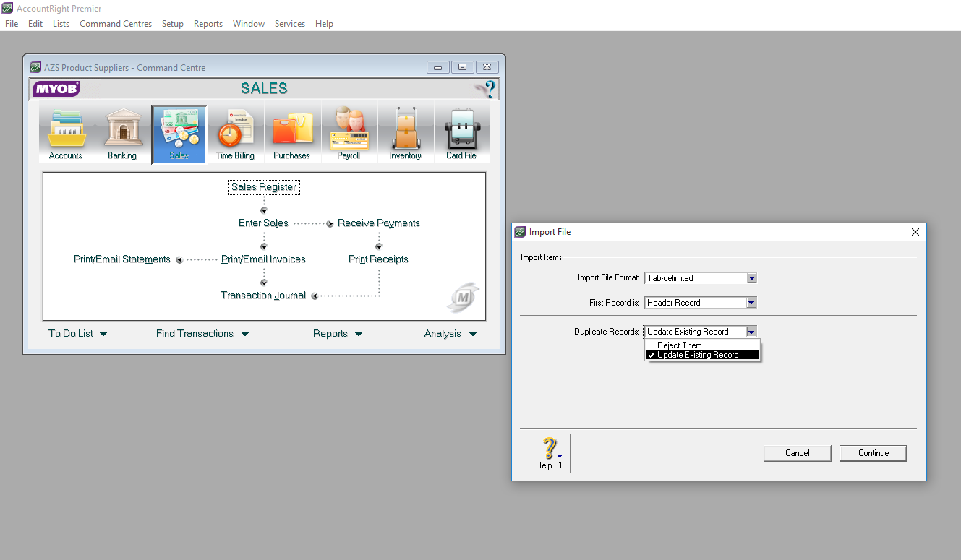Minimize the Command Centre window

click(438, 67)
